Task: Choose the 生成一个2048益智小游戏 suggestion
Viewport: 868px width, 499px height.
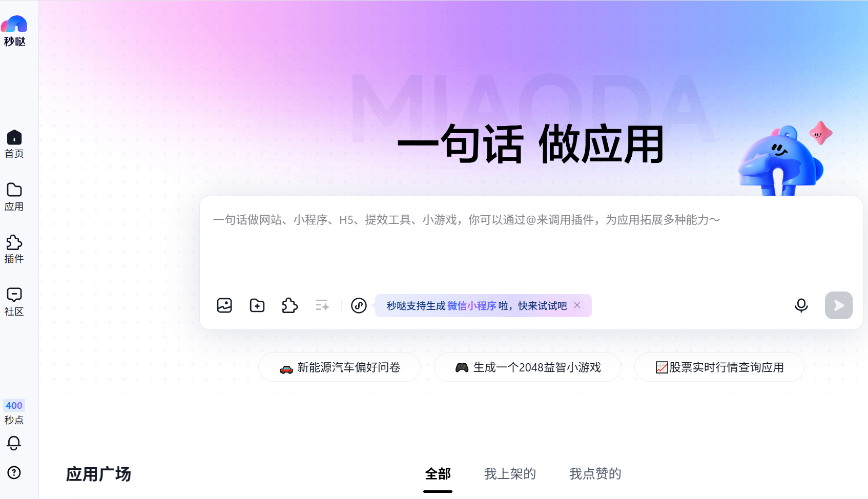Action: 527,367
